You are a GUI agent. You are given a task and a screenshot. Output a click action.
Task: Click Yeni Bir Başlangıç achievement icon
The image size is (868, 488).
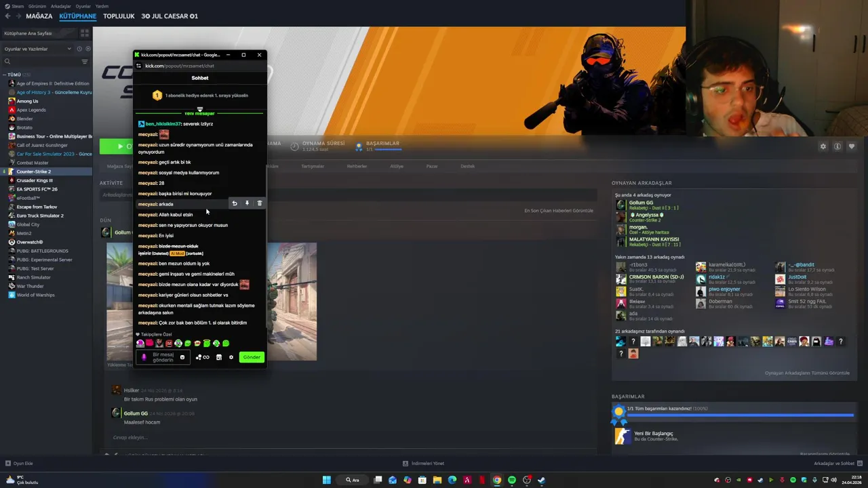coord(622,436)
